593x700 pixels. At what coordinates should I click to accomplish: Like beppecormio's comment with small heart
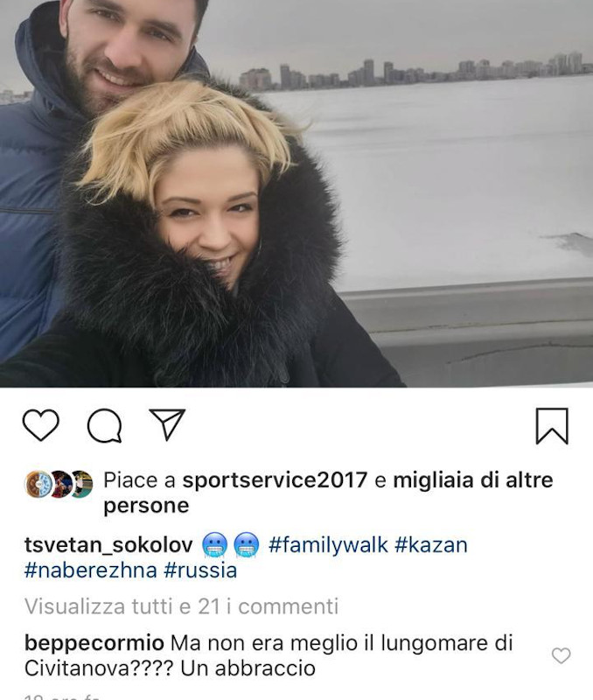(561, 655)
